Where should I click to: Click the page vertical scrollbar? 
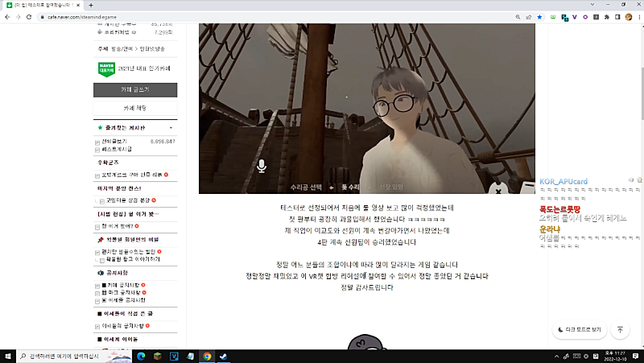pyautogui.click(x=642, y=94)
